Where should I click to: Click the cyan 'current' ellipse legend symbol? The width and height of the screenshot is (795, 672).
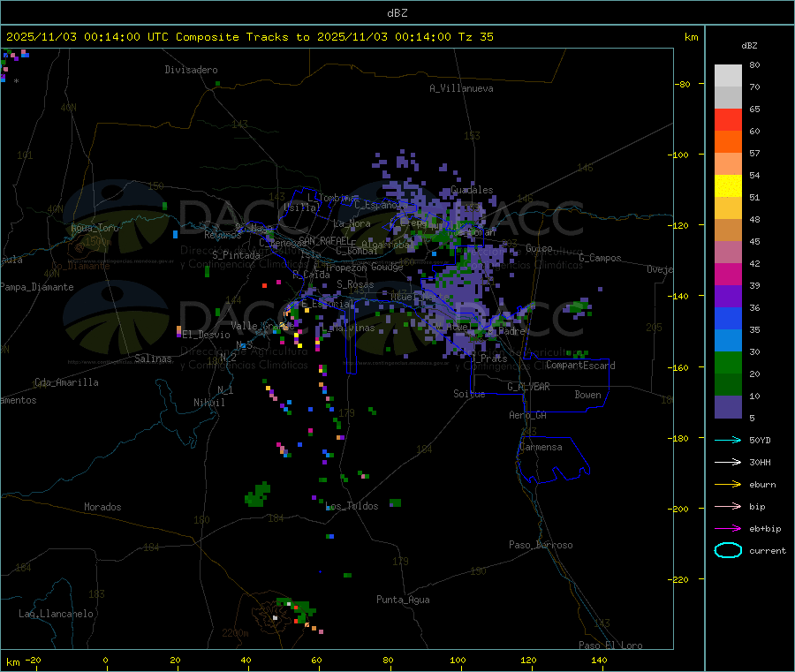728,550
